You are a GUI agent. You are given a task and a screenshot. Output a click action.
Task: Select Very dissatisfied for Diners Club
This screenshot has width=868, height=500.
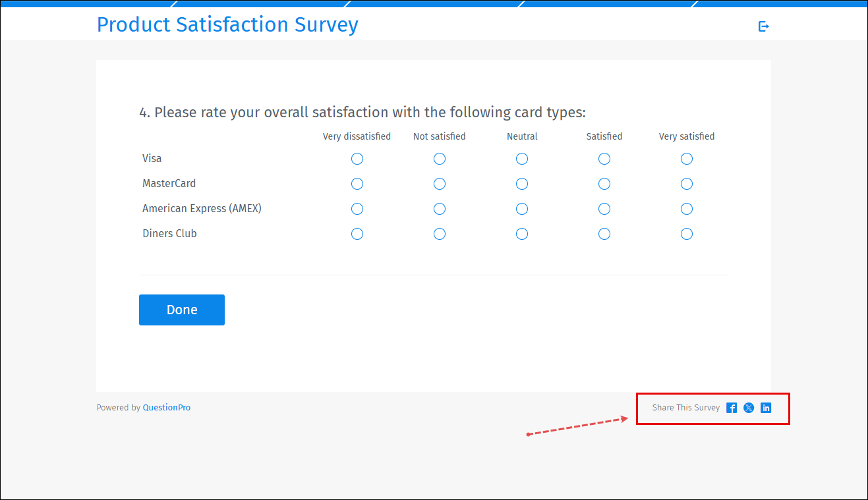(357, 233)
